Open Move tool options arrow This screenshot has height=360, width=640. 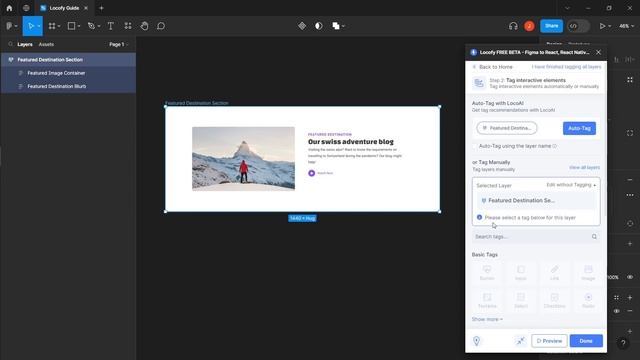pos(39,26)
